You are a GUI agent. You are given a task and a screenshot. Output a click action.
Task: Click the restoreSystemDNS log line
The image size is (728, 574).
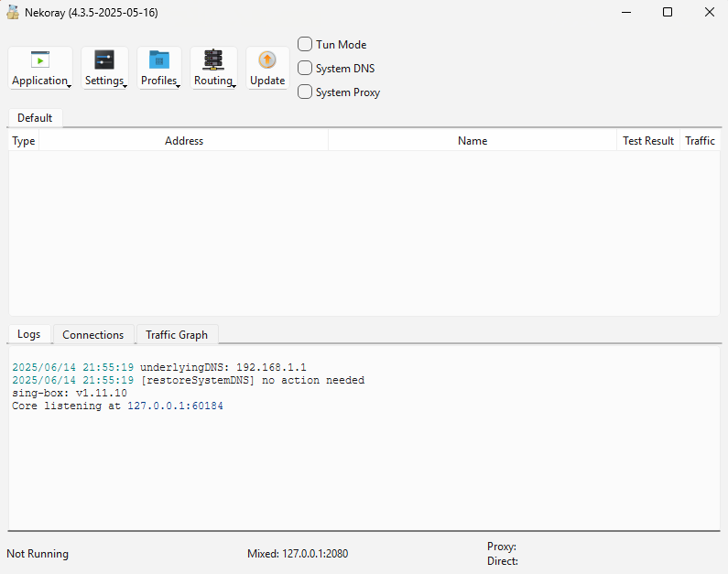point(189,381)
